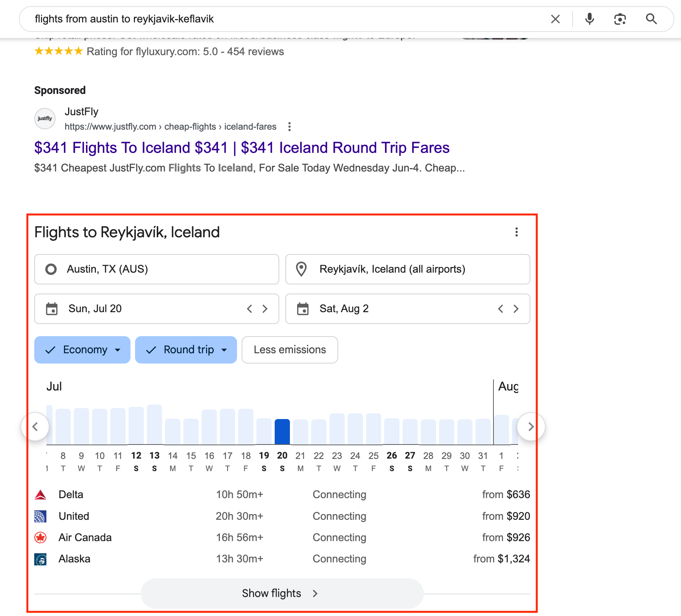Click the Air Canada maple leaf logo

(x=40, y=538)
